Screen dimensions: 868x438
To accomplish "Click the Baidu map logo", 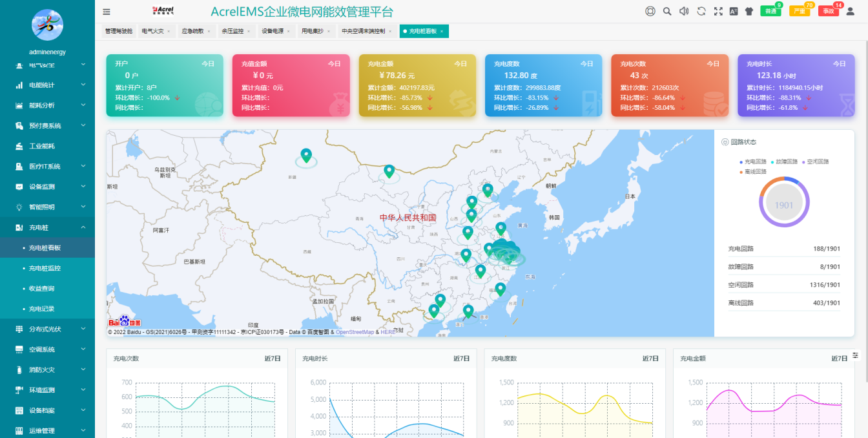I will tap(123, 321).
